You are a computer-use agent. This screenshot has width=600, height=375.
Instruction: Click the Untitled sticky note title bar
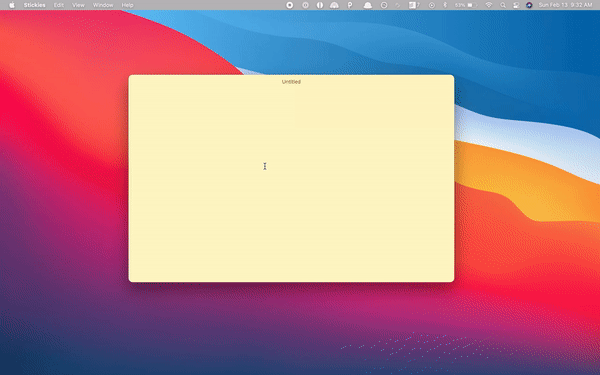pos(291,82)
